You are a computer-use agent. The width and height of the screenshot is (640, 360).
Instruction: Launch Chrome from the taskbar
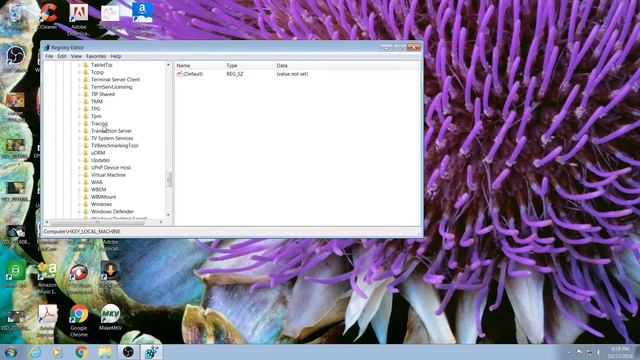82,352
